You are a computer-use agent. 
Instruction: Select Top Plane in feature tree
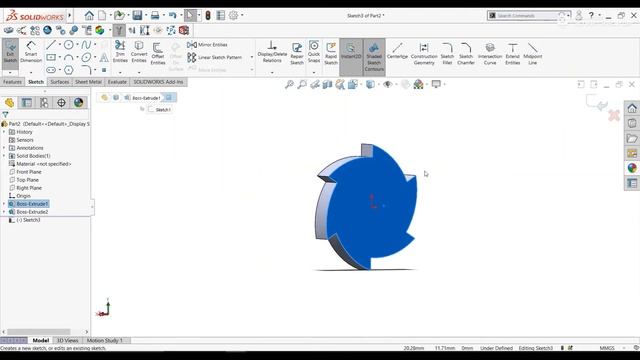[x=24, y=180]
